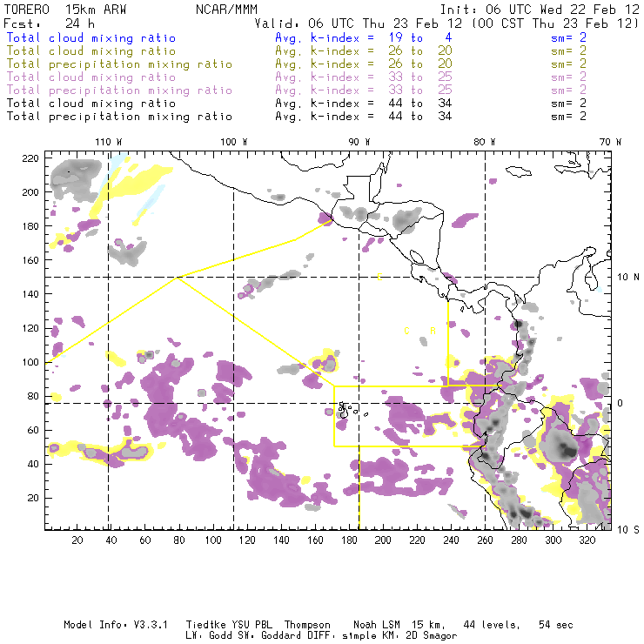Image resolution: width=644 pixels, height=644 pixels.
Task: Click the '44 levels,' footer text
Action: [x=492, y=625]
